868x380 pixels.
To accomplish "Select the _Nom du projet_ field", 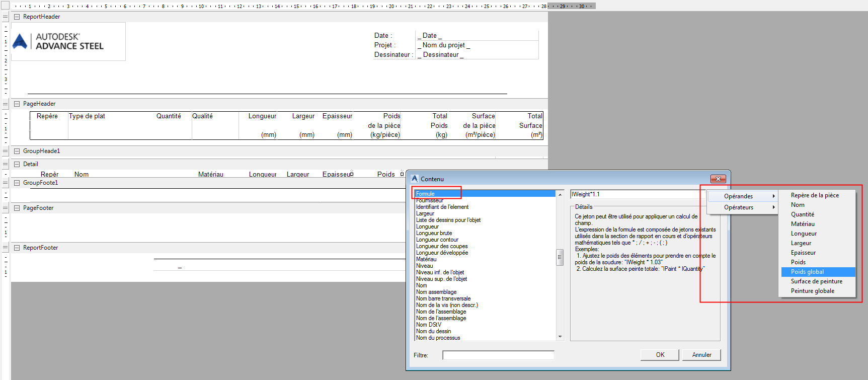I will (x=478, y=45).
